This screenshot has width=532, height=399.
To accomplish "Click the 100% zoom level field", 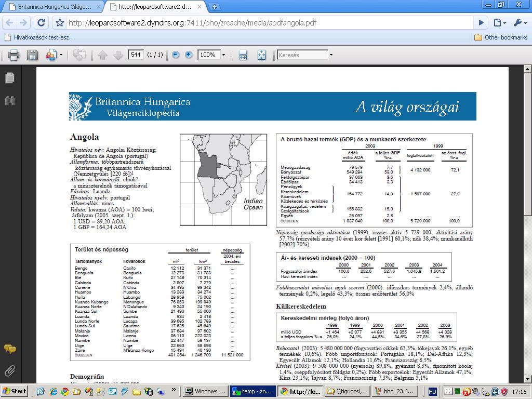I will pos(208,55).
